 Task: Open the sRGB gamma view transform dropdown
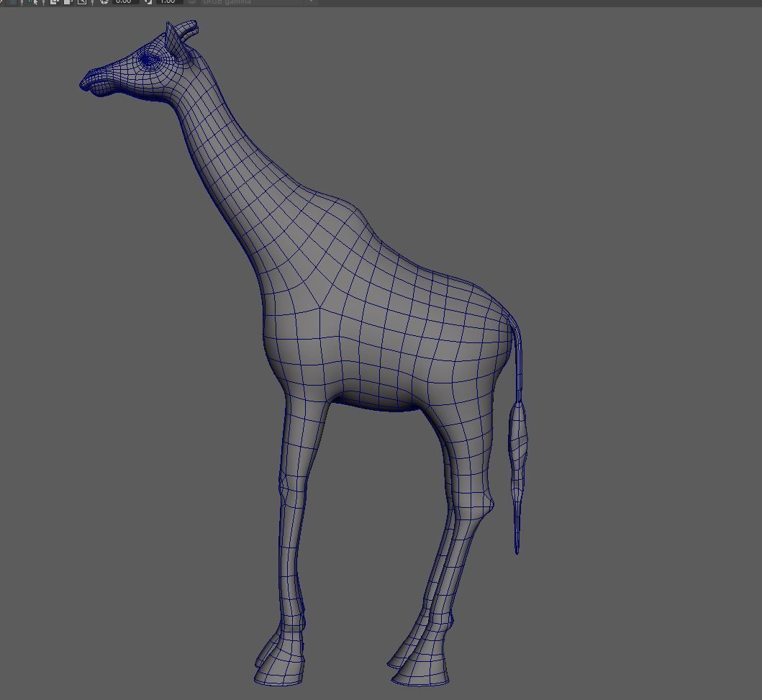pyautogui.click(x=258, y=2)
